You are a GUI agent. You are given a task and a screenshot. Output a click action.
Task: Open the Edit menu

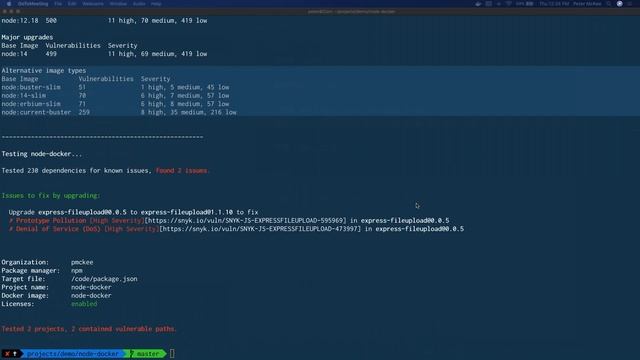[72, 4]
